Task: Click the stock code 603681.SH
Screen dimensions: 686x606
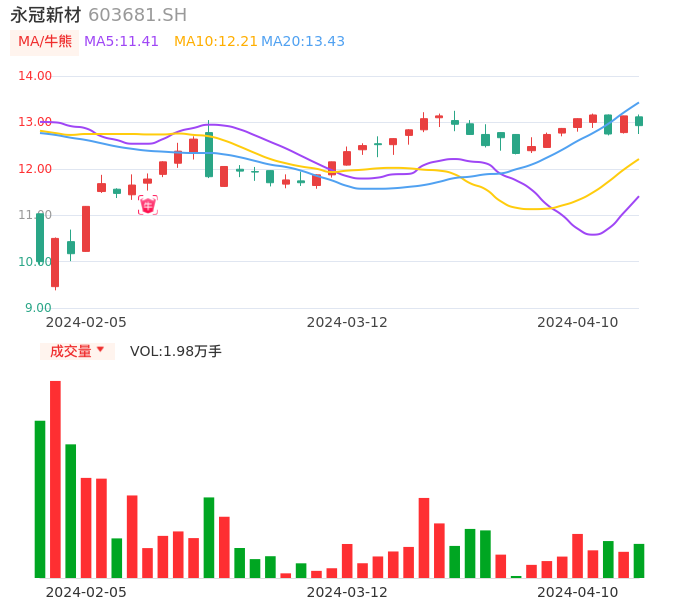Action: [137, 15]
